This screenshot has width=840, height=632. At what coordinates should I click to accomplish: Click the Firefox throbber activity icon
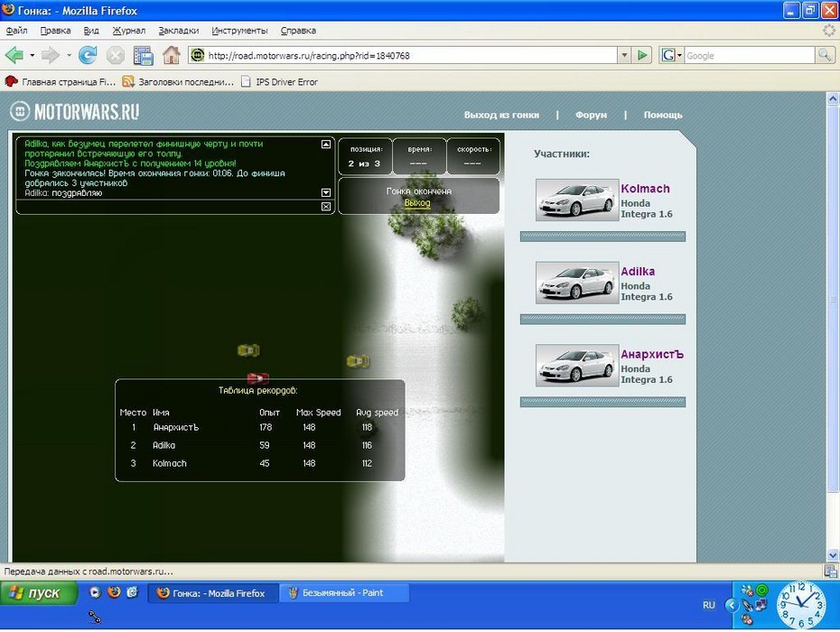[828, 31]
